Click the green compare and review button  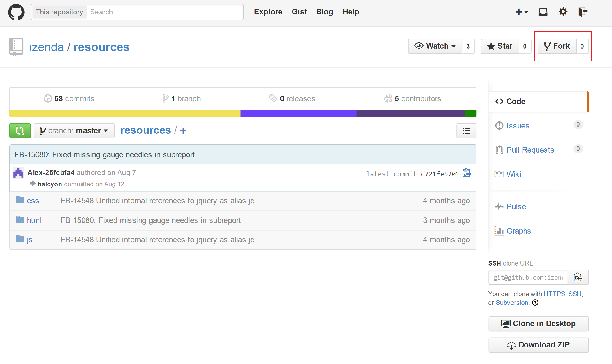(20, 131)
